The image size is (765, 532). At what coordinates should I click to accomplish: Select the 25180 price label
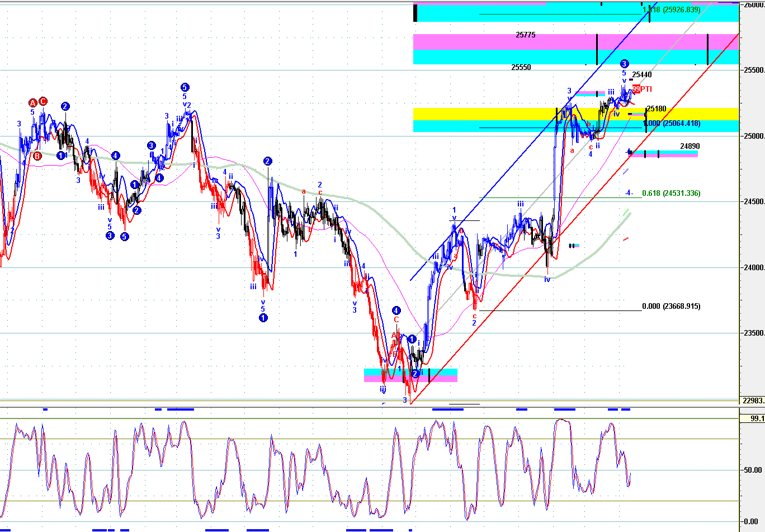click(x=656, y=109)
